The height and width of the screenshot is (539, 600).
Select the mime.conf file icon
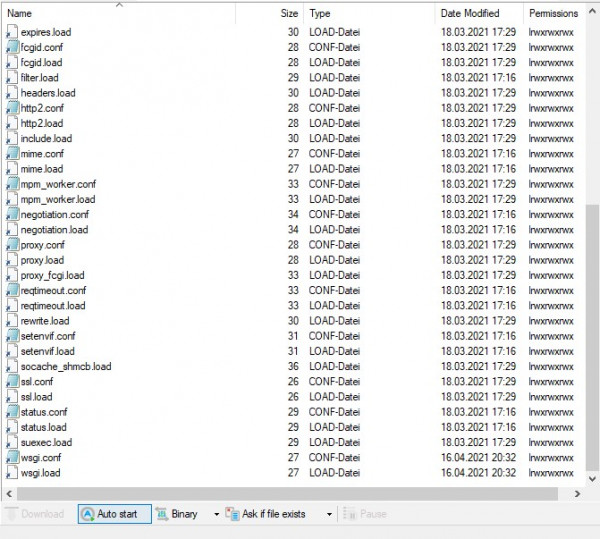12,154
